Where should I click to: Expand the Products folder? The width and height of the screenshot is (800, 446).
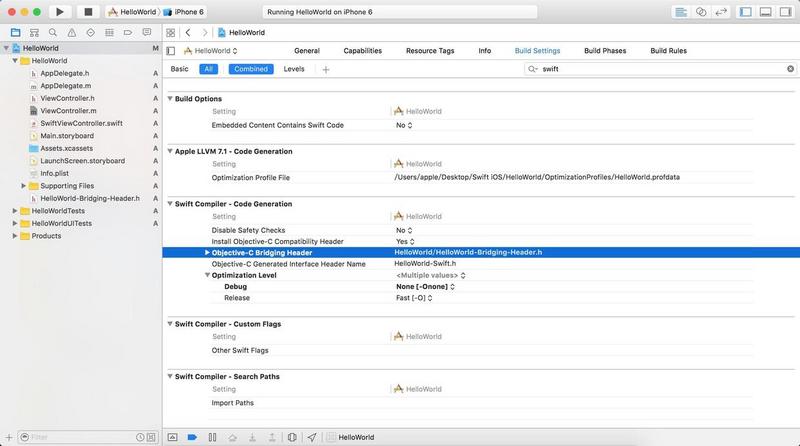coord(15,236)
